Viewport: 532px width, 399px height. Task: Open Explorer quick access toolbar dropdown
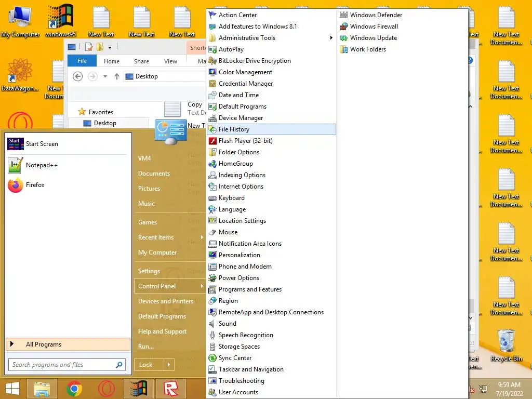click(x=110, y=47)
